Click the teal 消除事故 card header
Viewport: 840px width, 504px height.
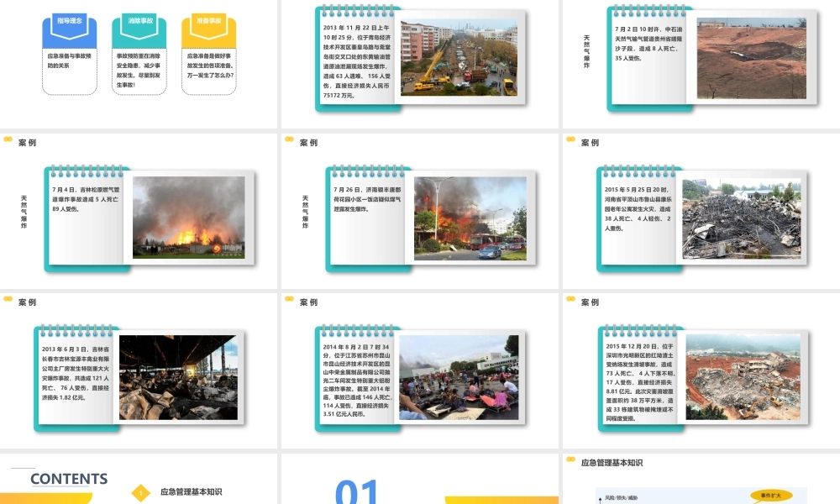coord(139,19)
